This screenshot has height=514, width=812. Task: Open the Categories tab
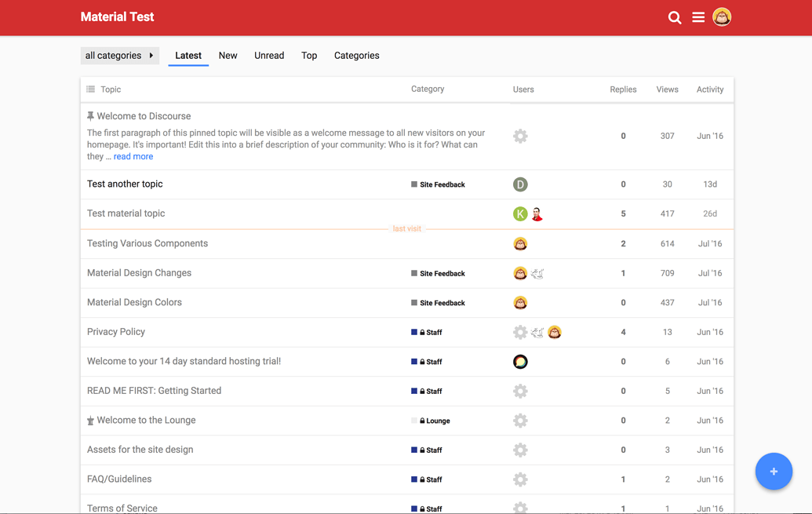click(356, 56)
